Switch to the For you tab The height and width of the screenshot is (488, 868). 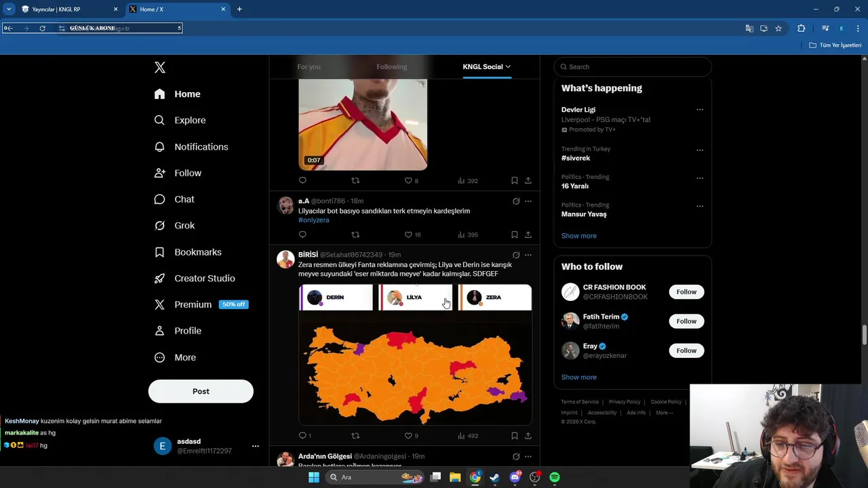tap(309, 66)
